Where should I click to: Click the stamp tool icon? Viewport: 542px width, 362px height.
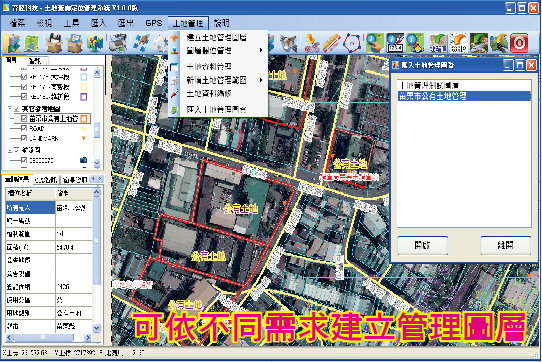[311, 43]
